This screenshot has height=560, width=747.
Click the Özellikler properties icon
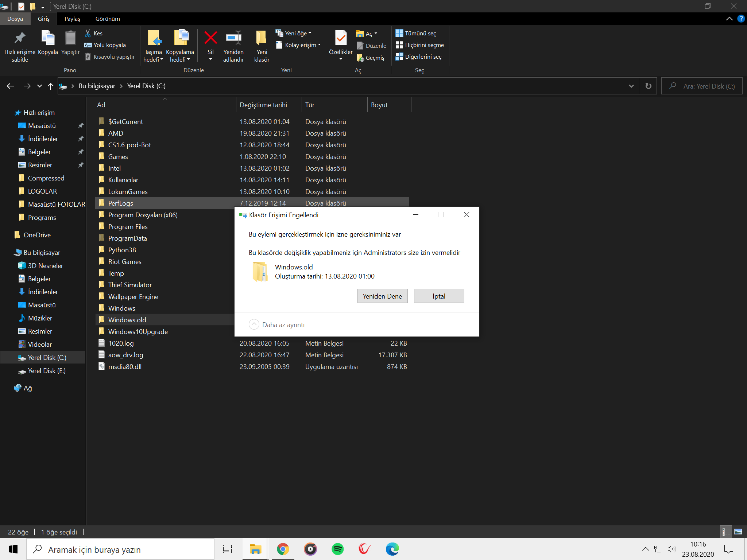[x=341, y=38]
